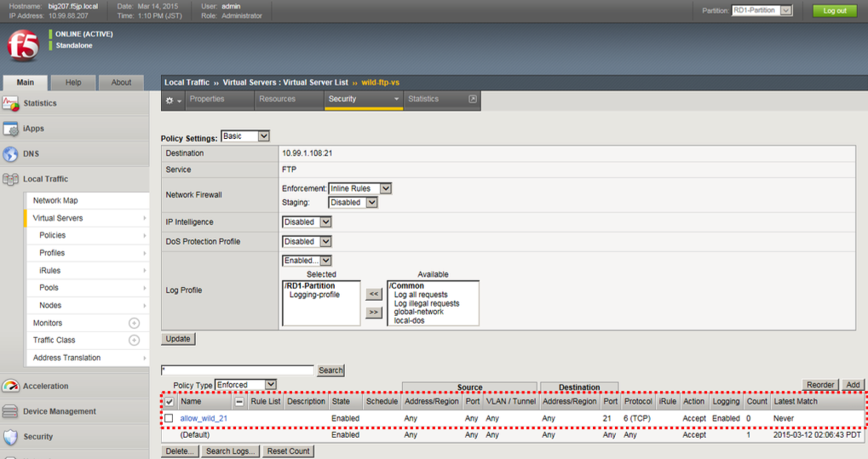
Task: Click the Search button
Action: [x=331, y=370]
